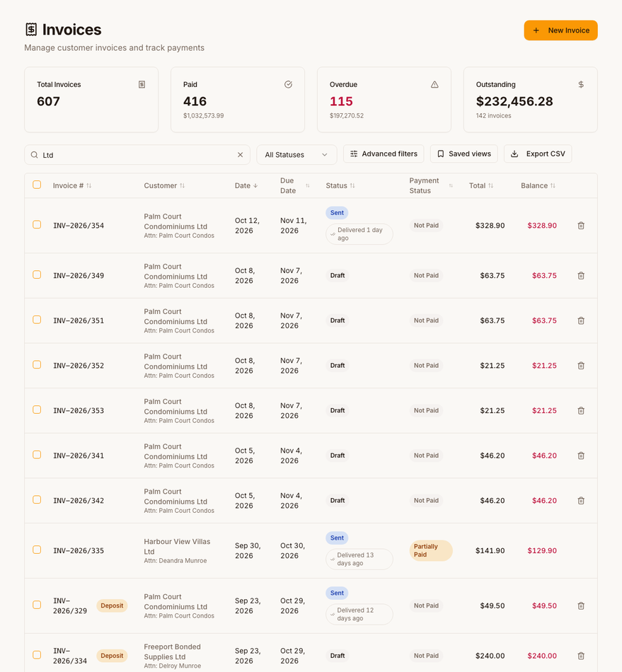Delete invoice INV-2026/342 with trash icon
The height and width of the screenshot is (672, 622).
pyautogui.click(x=581, y=501)
